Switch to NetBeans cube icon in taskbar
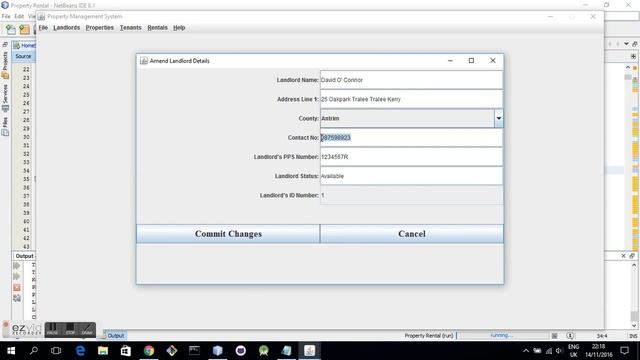This screenshot has width=640, height=360. click(x=218, y=351)
